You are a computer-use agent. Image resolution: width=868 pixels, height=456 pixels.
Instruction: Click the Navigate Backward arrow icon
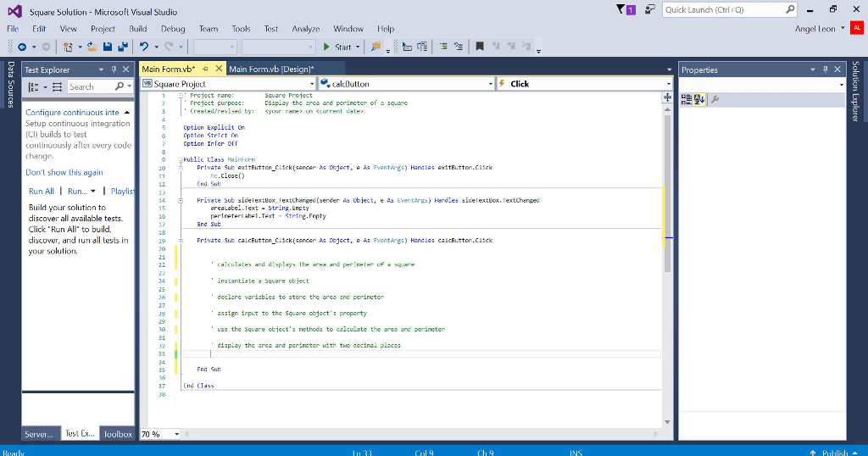point(22,47)
